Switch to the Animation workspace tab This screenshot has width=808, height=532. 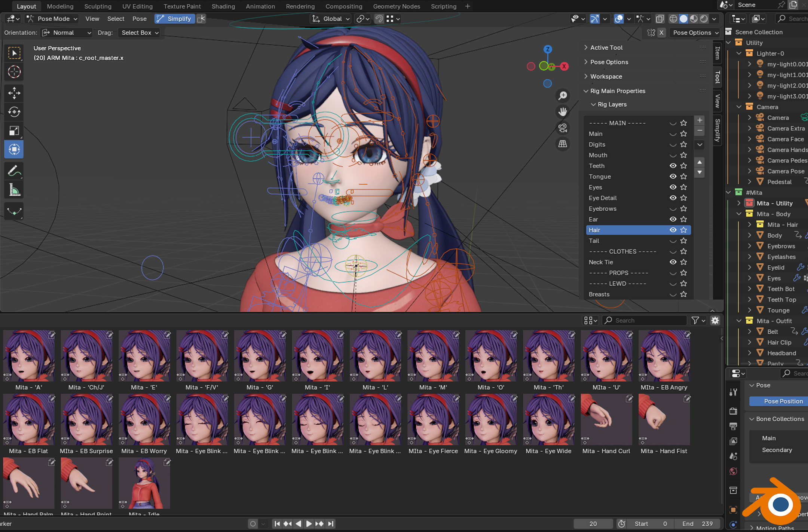click(260, 6)
